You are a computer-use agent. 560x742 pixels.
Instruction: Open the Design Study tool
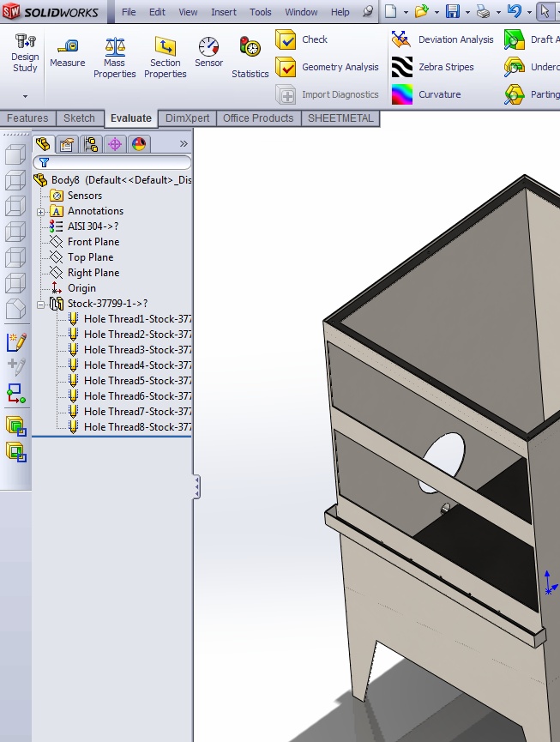pos(25,52)
